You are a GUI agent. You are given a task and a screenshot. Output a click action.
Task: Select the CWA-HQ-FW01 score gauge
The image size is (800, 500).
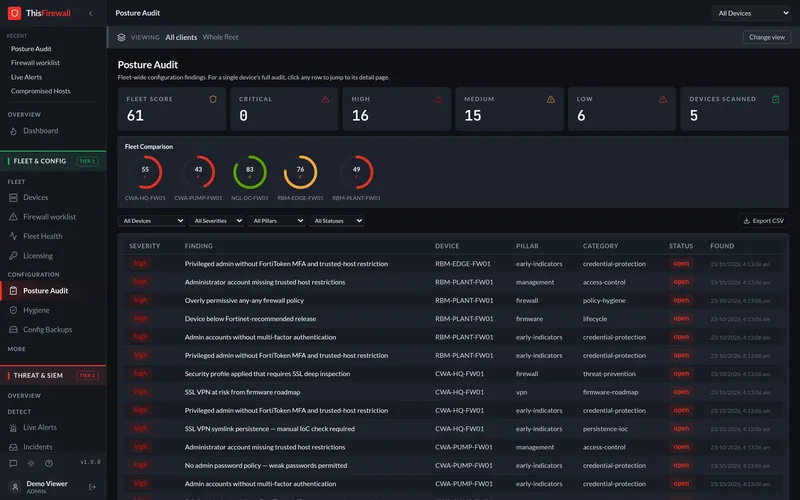click(145, 172)
